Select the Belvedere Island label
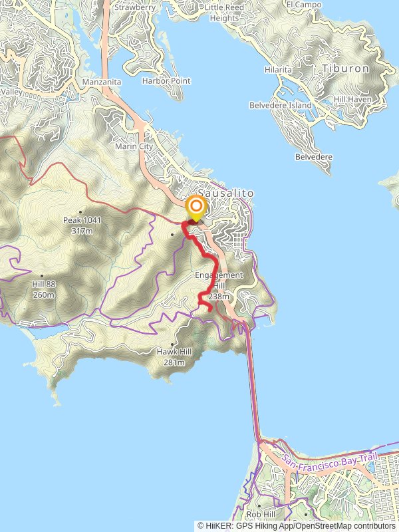This screenshot has height=532, width=399. point(280,105)
